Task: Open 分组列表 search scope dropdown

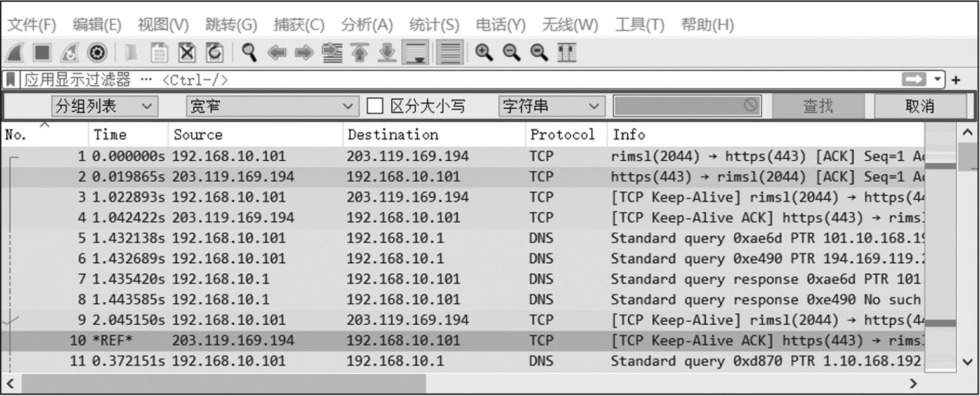Action: click(104, 106)
